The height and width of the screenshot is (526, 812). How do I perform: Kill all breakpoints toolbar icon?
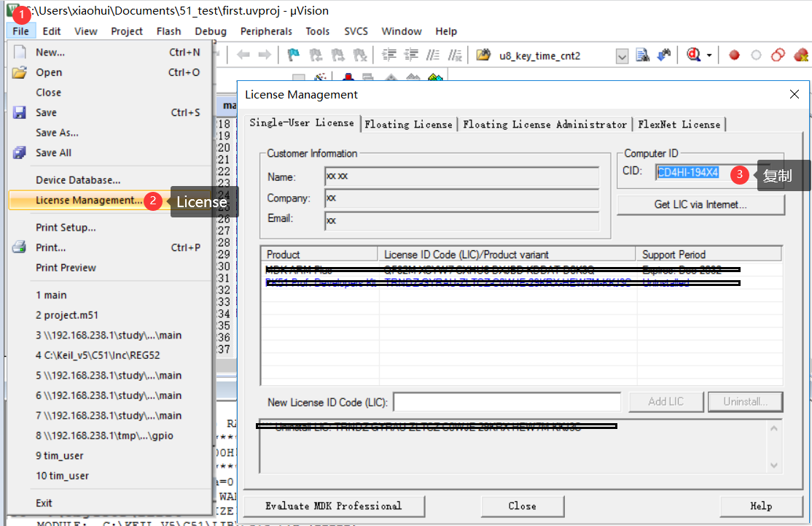pos(800,55)
